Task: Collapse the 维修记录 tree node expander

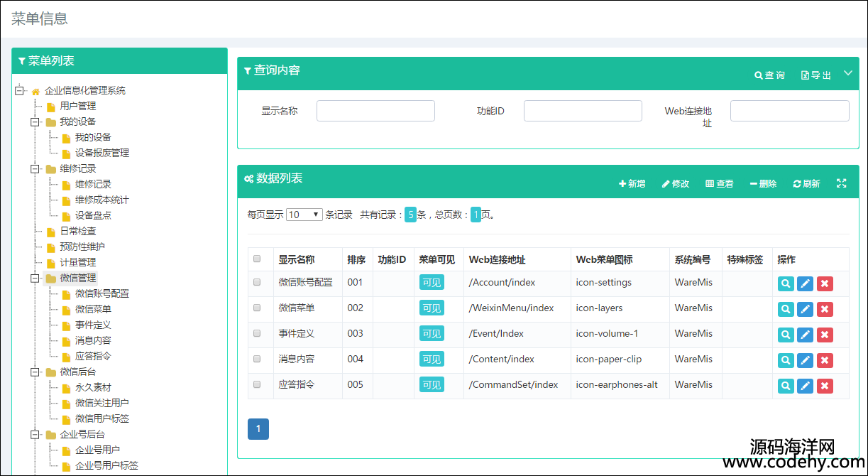Action: tap(34, 169)
